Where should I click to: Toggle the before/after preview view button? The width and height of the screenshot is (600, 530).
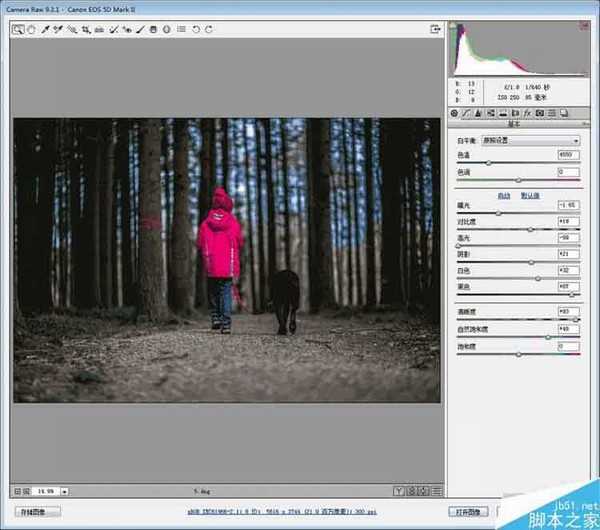click(x=399, y=491)
